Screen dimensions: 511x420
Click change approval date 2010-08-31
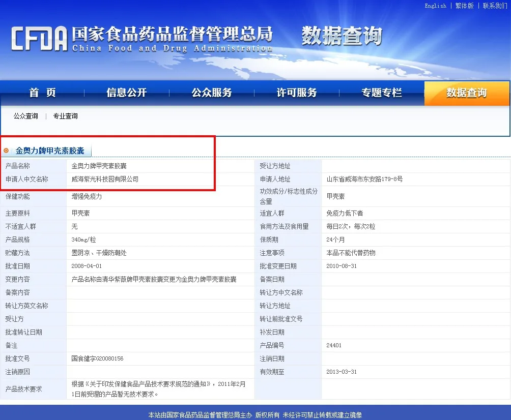tap(342, 266)
